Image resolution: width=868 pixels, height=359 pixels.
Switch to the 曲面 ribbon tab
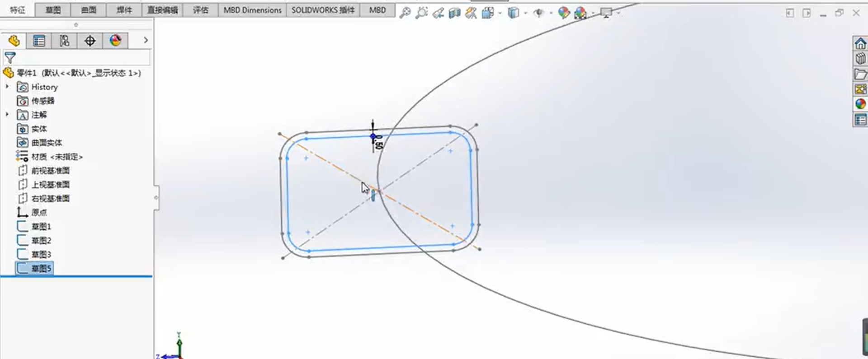[x=89, y=10]
